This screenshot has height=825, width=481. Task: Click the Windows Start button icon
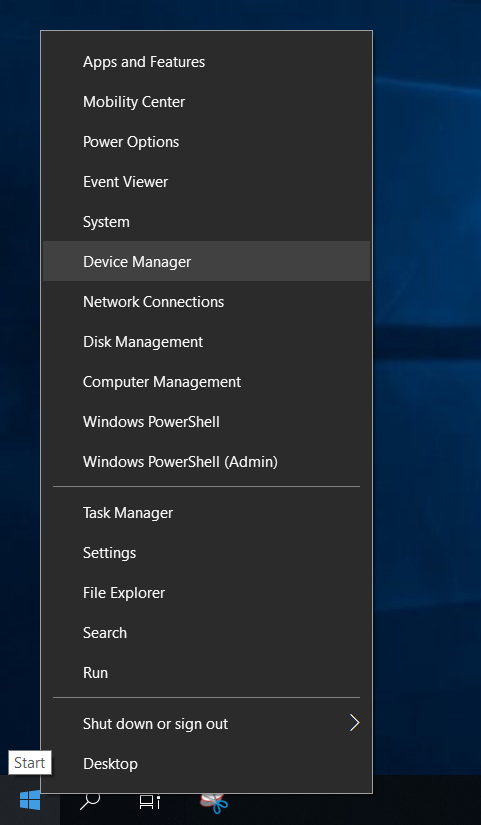click(30, 800)
